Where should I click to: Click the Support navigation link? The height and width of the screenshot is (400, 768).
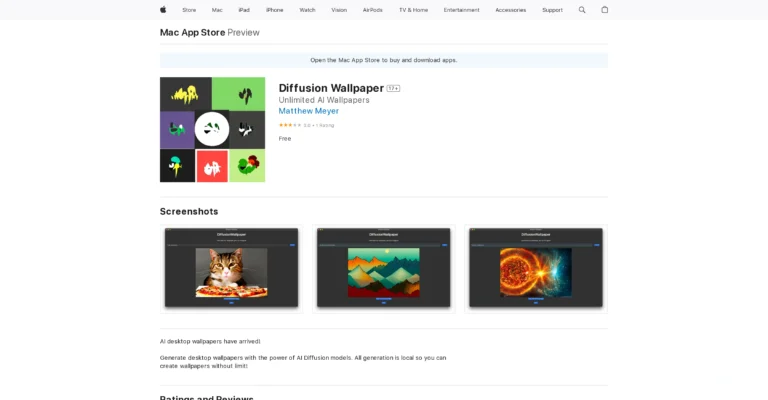coord(552,10)
